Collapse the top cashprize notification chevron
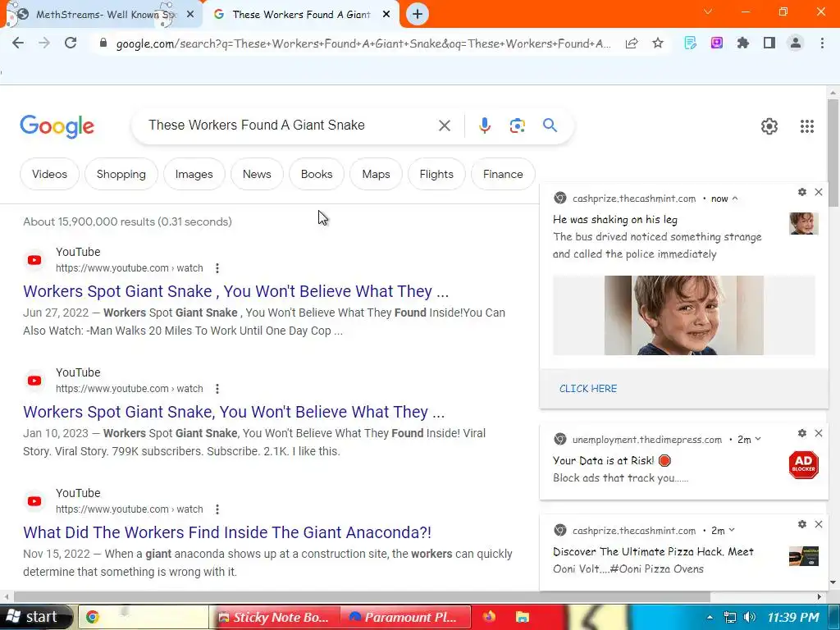The width and height of the screenshot is (840, 630). [735, 199]
